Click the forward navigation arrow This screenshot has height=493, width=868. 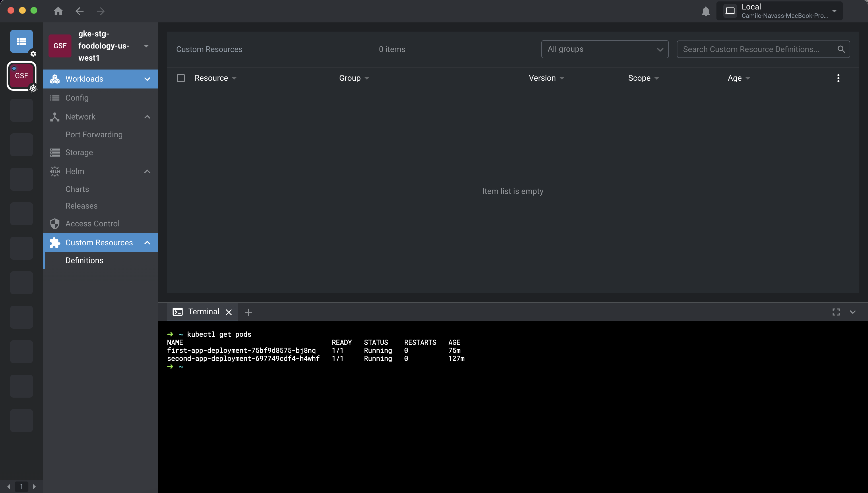(x=100, y=11)
